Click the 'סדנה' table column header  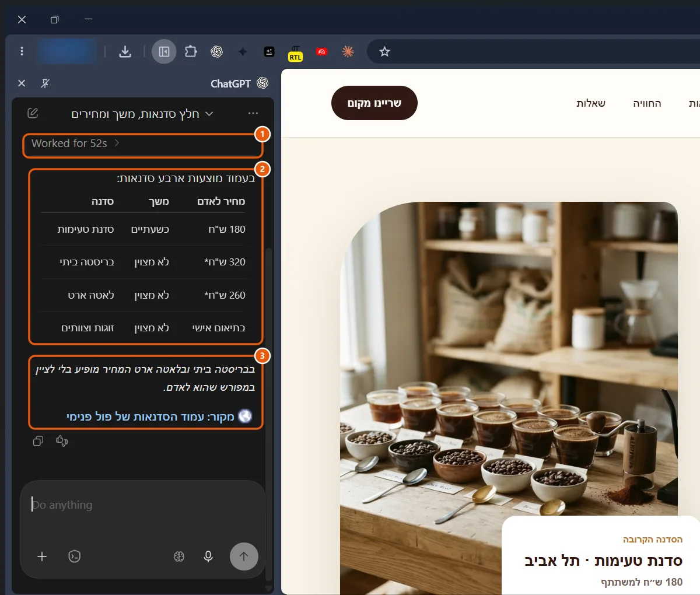[x=103, y=201]
